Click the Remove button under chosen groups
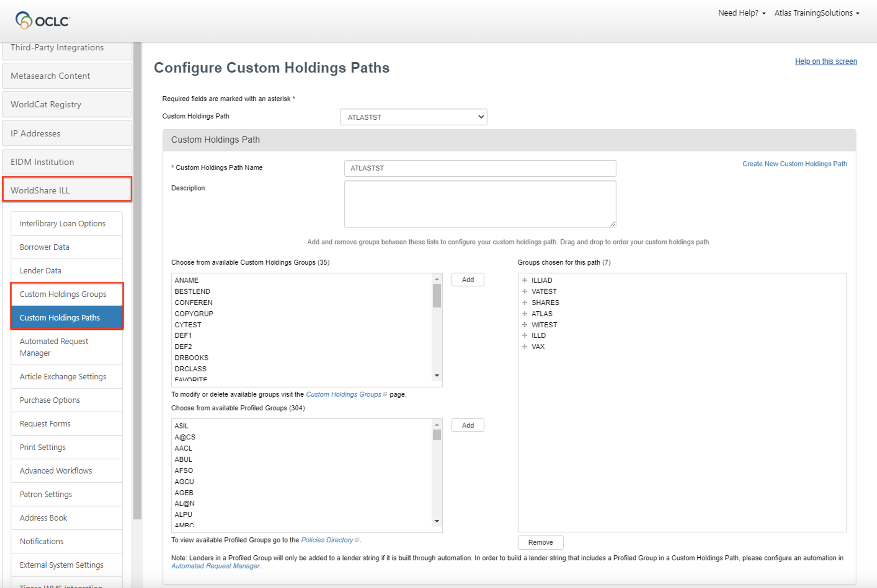The image size is (877, 588). coord(540,542)
